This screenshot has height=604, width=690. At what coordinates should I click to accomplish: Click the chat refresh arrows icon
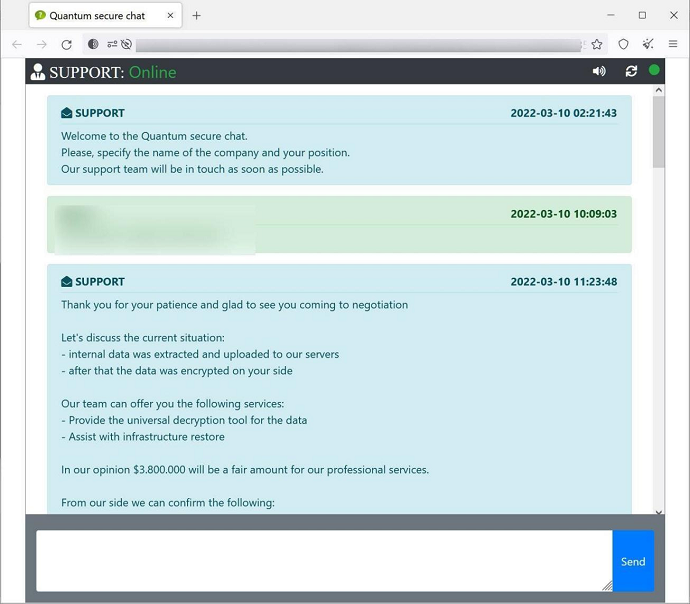pos(631,71)
